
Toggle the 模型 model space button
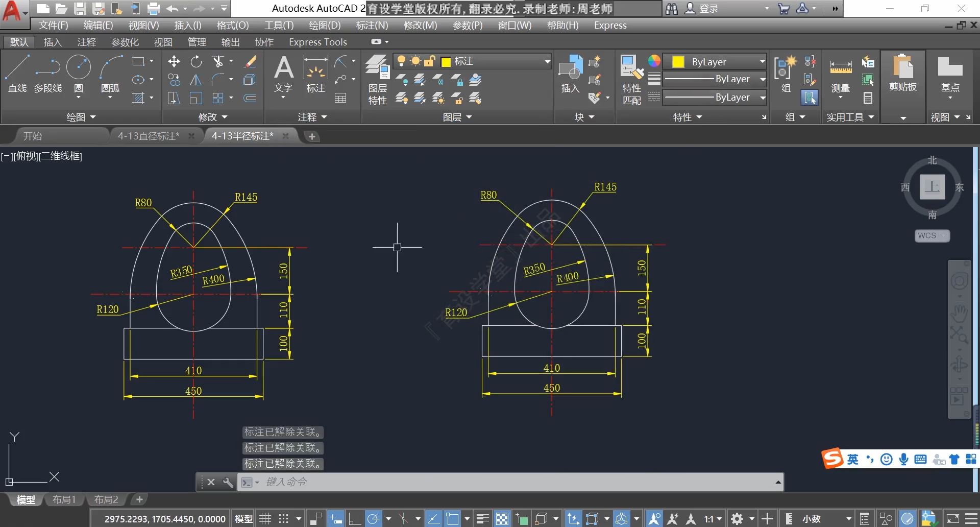click(x=243, y=519)
